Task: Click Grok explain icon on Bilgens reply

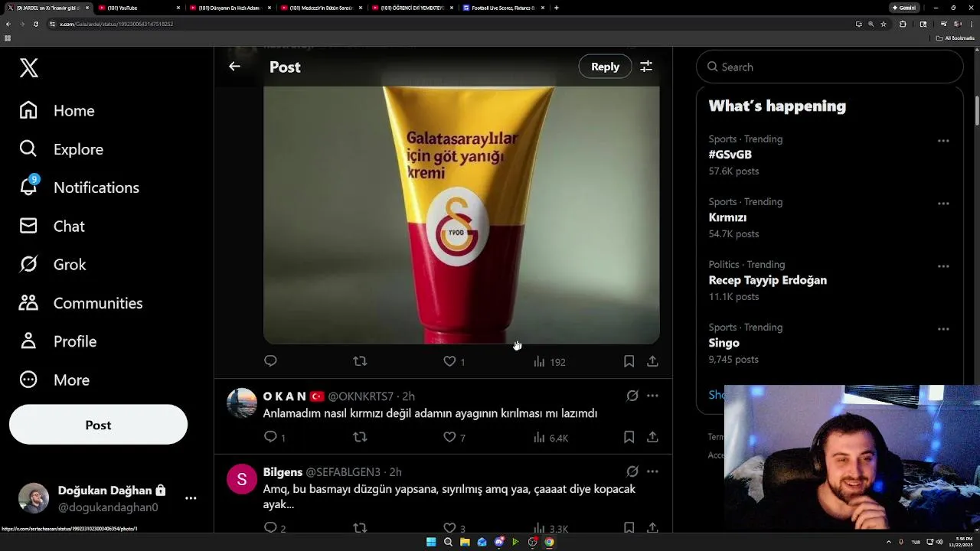Action: (632, 471)
